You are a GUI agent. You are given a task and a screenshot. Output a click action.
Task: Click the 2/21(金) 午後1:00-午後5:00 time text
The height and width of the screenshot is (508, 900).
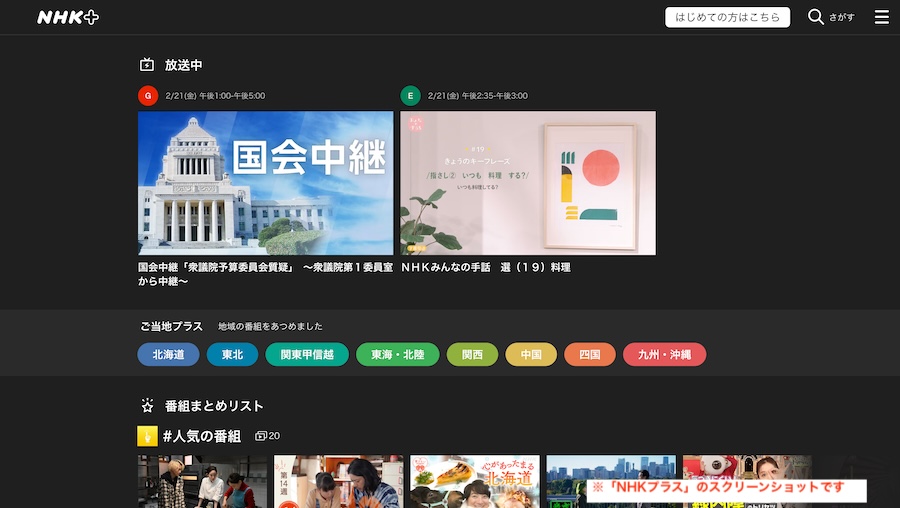point(215,96)
